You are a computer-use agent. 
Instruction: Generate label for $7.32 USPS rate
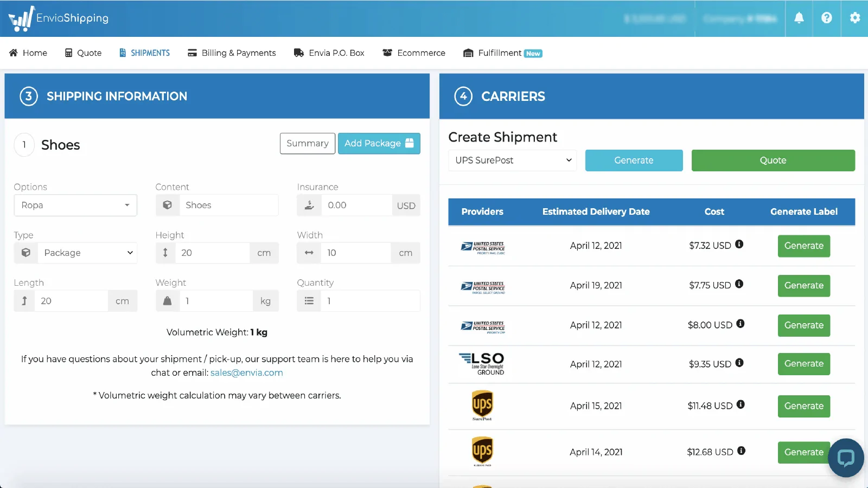[804, 246]
